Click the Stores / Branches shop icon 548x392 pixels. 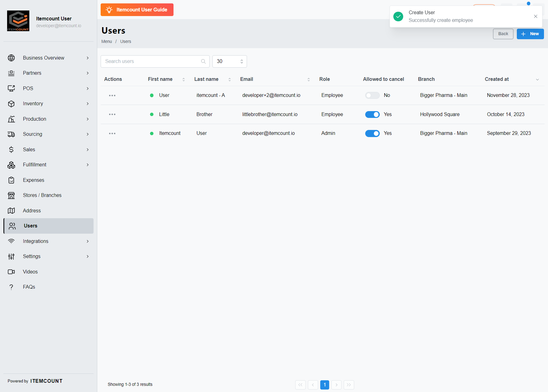[11, 195]
